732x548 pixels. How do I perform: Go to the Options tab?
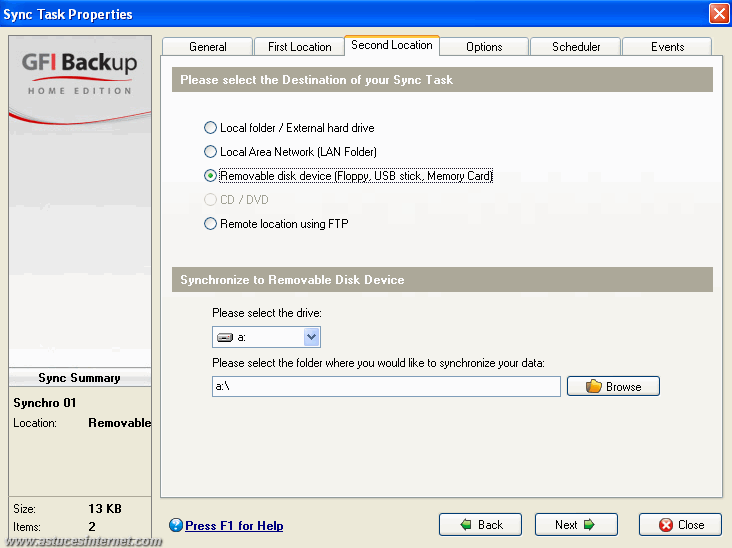tap(484, 47)
